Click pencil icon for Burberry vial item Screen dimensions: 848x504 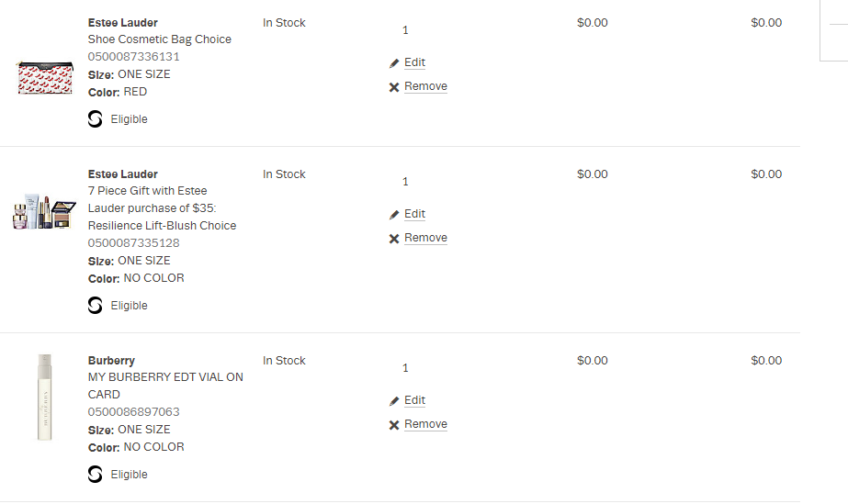pos(394,401)
